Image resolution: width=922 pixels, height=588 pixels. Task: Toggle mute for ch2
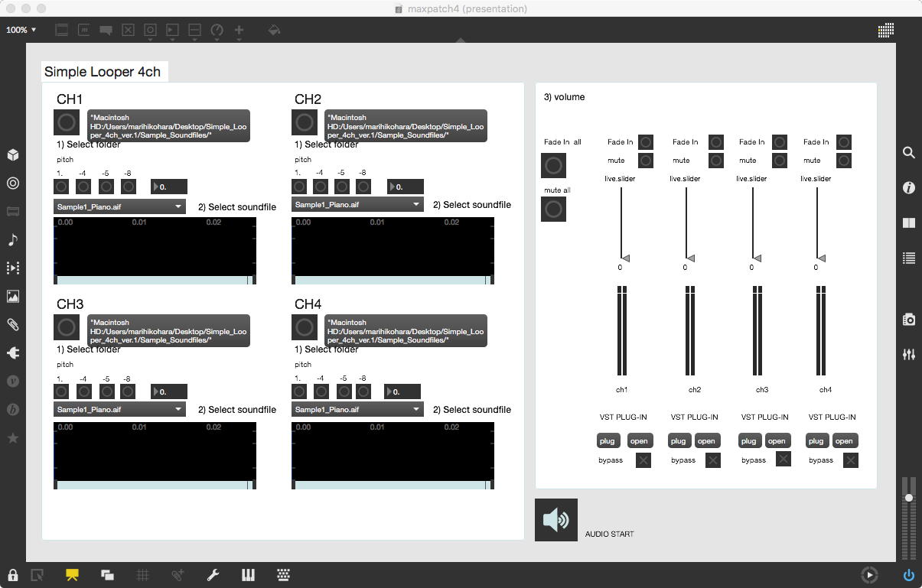[x=716, y=161]
